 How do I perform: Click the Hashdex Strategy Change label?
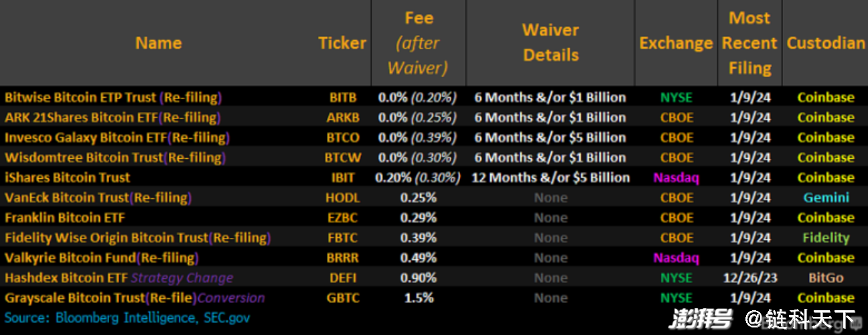(182, 278)
